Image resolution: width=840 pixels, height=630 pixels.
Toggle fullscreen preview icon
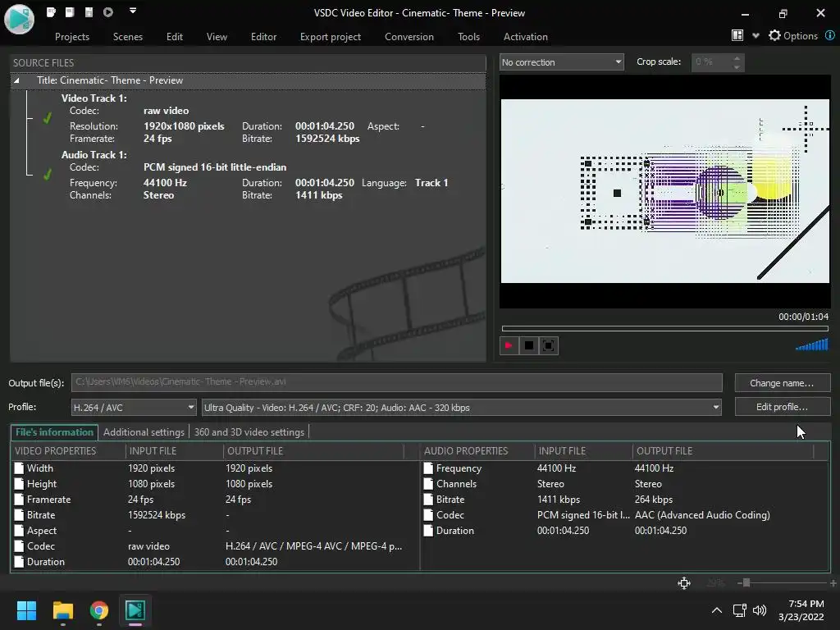click(549, 345)
